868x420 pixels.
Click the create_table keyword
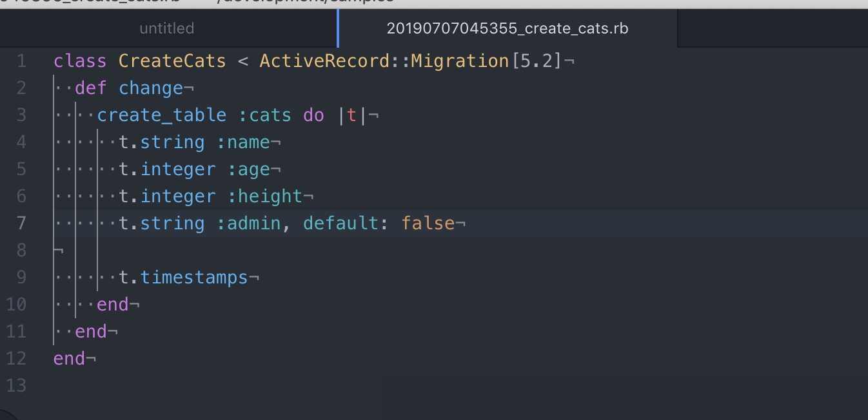(162, 115)
